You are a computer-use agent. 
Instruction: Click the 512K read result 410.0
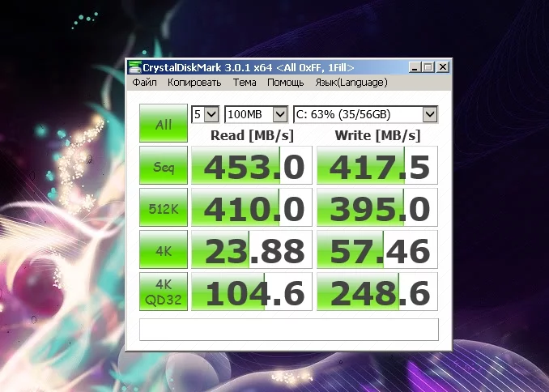251,207
